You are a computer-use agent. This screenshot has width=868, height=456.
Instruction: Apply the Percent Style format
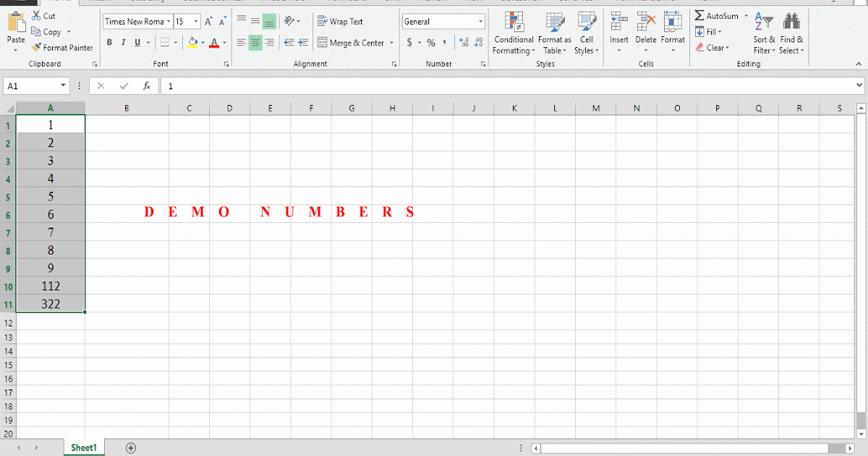430,43
